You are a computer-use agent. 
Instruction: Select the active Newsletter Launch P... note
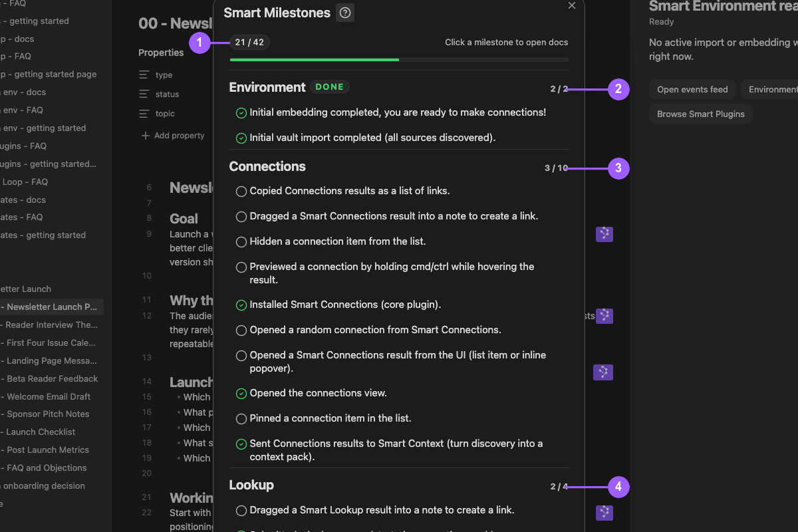click(51, 307)
